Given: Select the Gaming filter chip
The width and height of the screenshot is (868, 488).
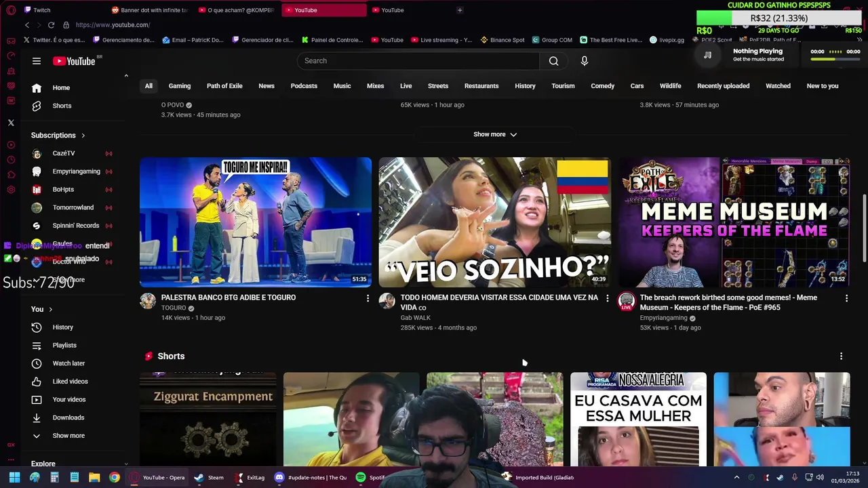Looking at the screenshot, I should click(x=180, y=86).
